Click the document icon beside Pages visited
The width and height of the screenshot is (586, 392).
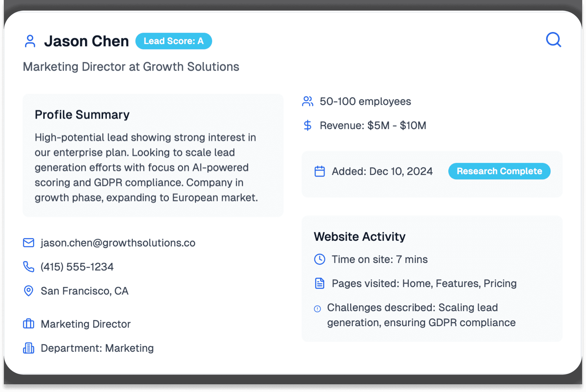tap(320, 283)
